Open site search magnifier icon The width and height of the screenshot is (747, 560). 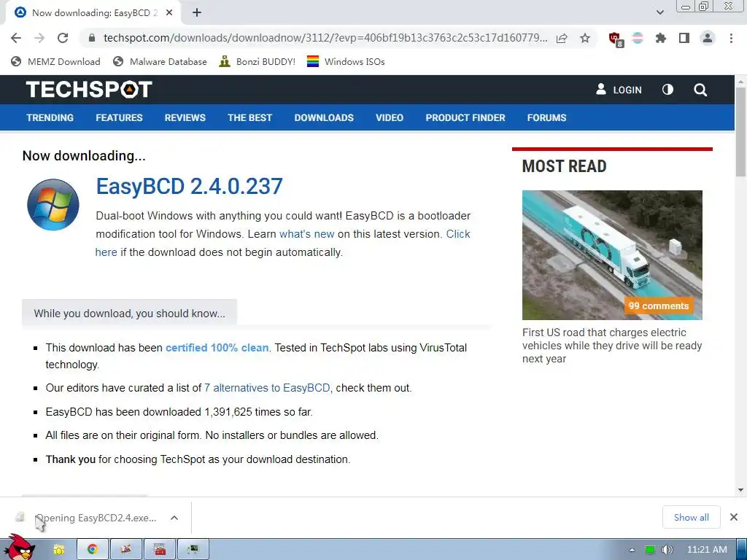(700, 90)
